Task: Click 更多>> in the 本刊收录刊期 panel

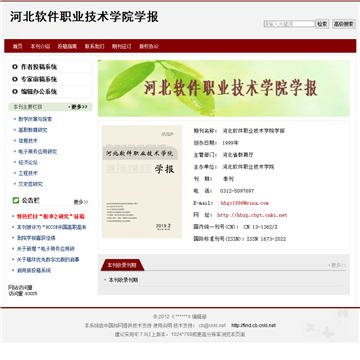Action: point(337,265)
